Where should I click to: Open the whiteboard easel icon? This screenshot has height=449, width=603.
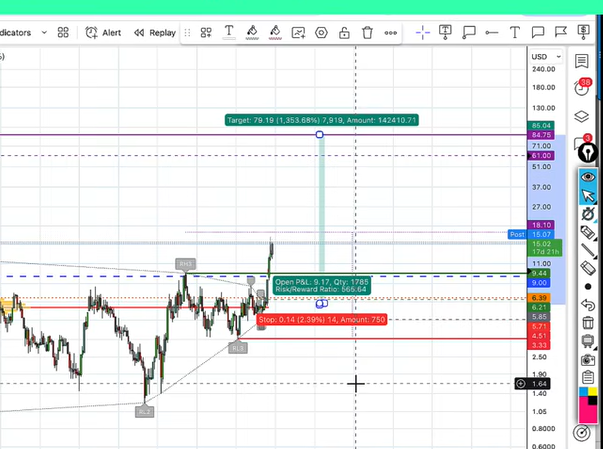point(588,341)
